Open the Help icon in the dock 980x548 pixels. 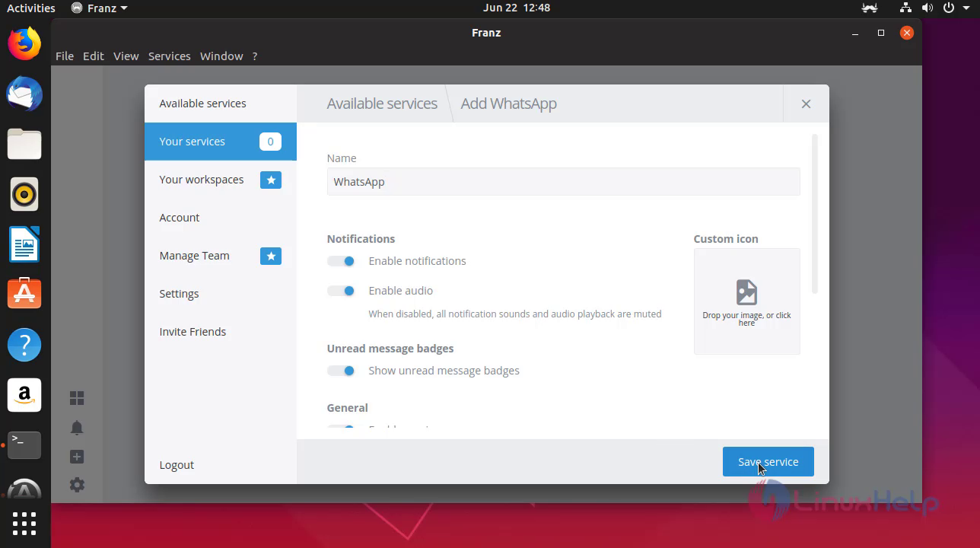click(24, 345)
